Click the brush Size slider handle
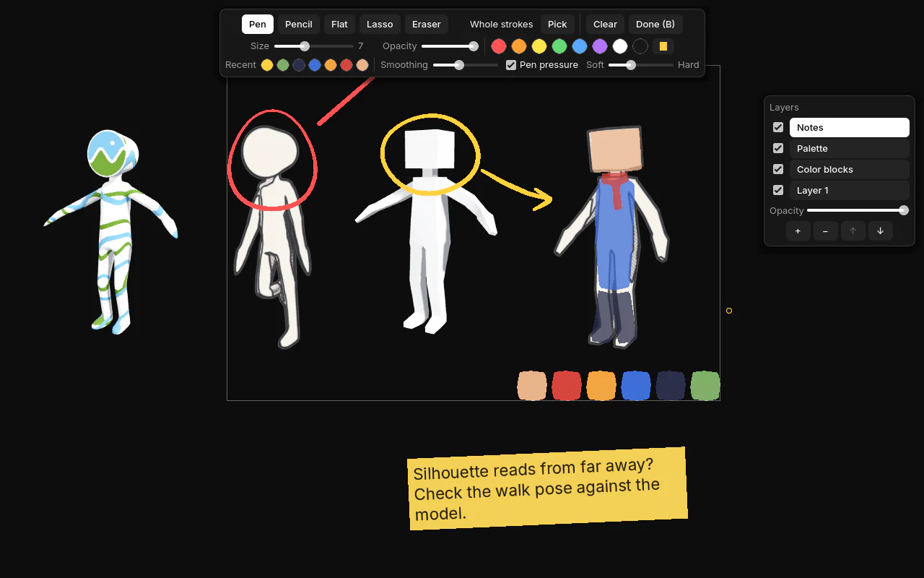 pyautogui.click(x=305, y=46)
